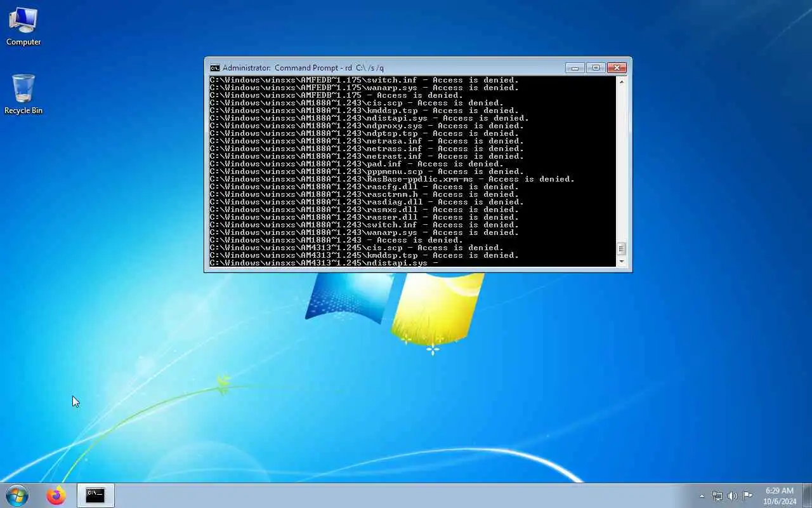
Task: Click the line with rasser.dll
Action: tap(364, 217)
